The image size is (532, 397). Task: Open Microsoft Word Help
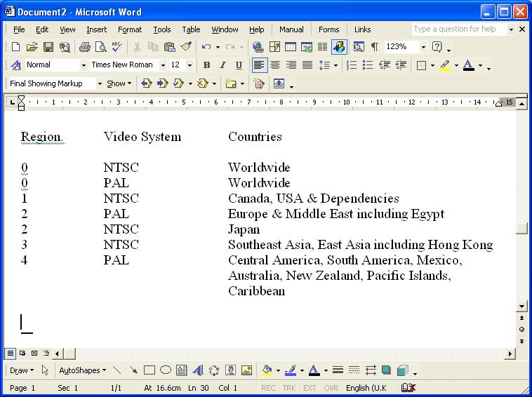(437, 47)
